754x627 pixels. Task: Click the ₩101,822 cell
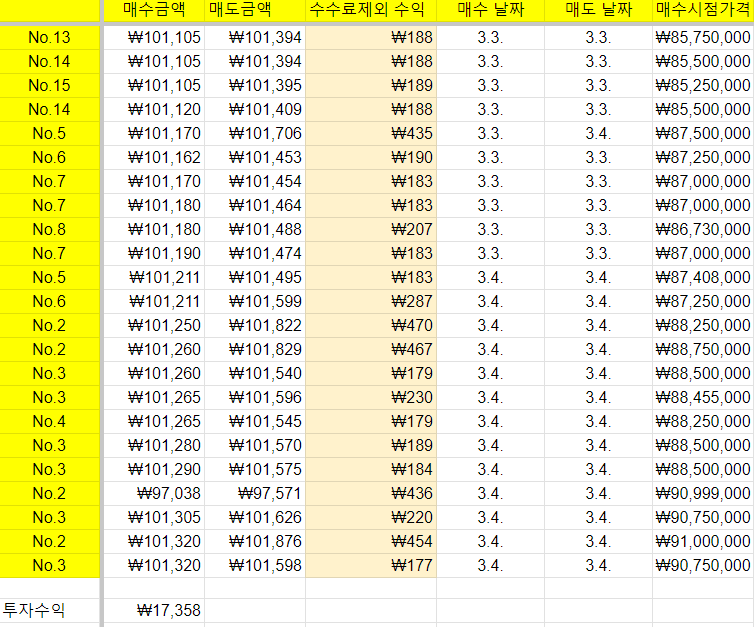click(255, 326)
